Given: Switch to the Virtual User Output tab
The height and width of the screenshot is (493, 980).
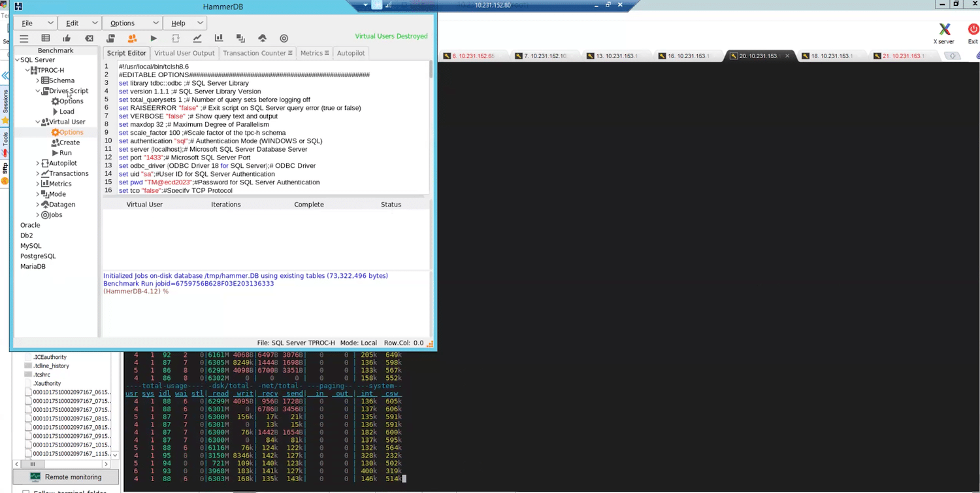Looking at the screenshot, I should (184, 53).
